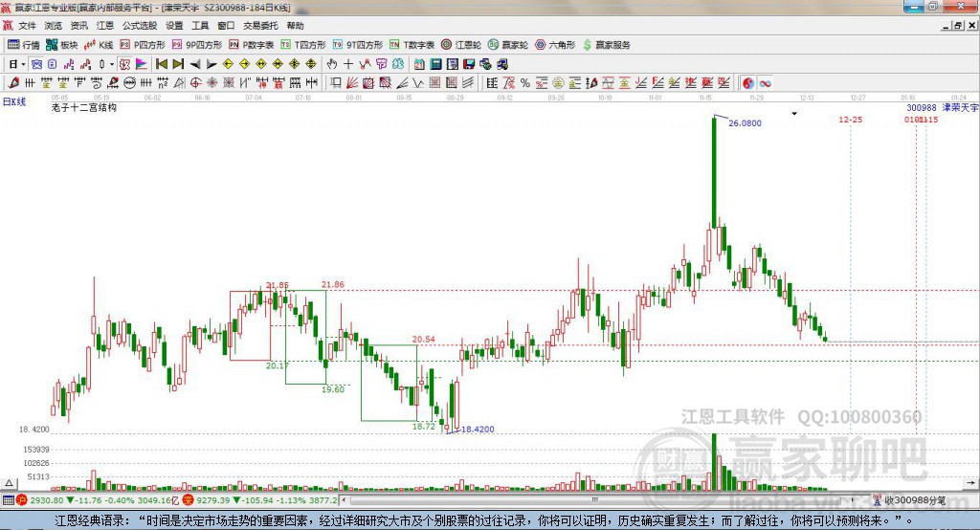Toggle the highlighted chart-overlay icon next to 日
980x530 pixels.
pyautogui.click(x=37, y=64)
